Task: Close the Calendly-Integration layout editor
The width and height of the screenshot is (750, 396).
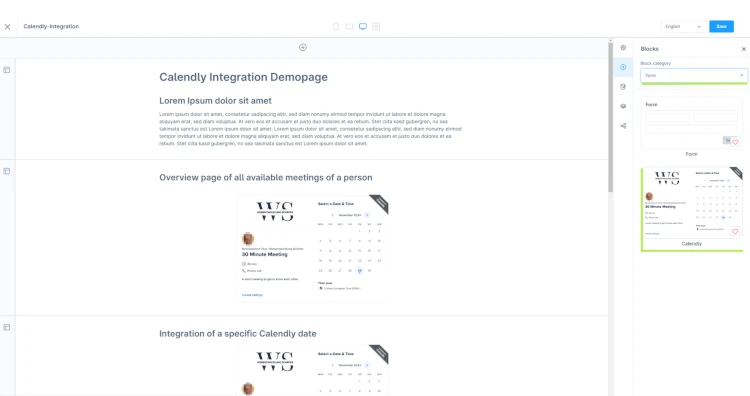Action: coord(7,27)
